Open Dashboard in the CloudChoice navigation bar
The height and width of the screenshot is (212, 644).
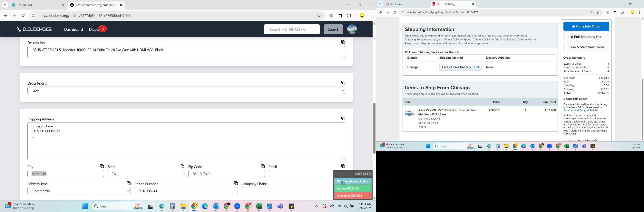click(73, 29)
